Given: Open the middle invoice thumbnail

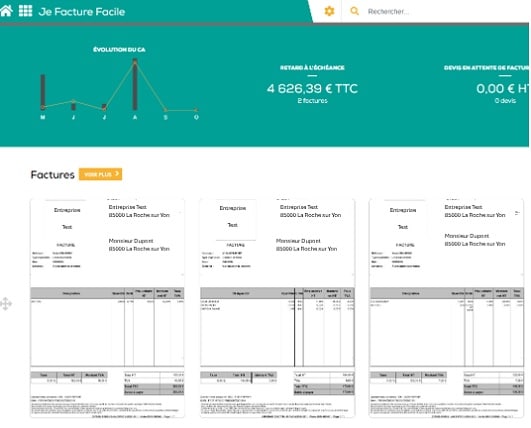Looking at the screenshot, I should coord(277,308).
